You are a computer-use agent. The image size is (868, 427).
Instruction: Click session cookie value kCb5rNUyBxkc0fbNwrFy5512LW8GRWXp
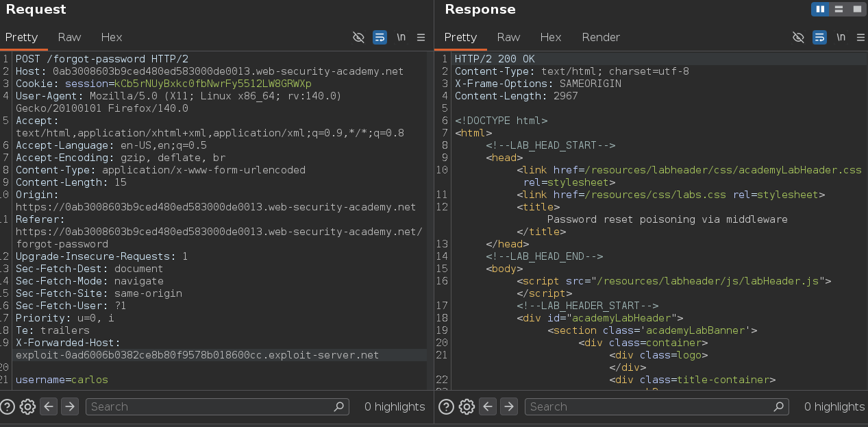(212, 84)
